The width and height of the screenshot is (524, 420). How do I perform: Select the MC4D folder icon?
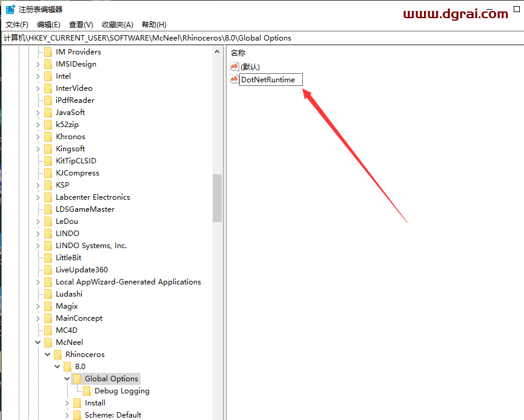pyautogui.click(x=48, y=330)
